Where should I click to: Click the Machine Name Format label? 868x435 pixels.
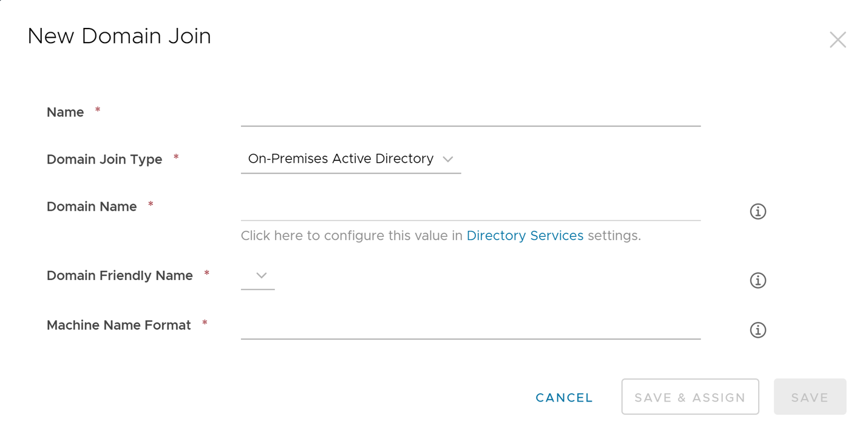click(x=119, y=326)
